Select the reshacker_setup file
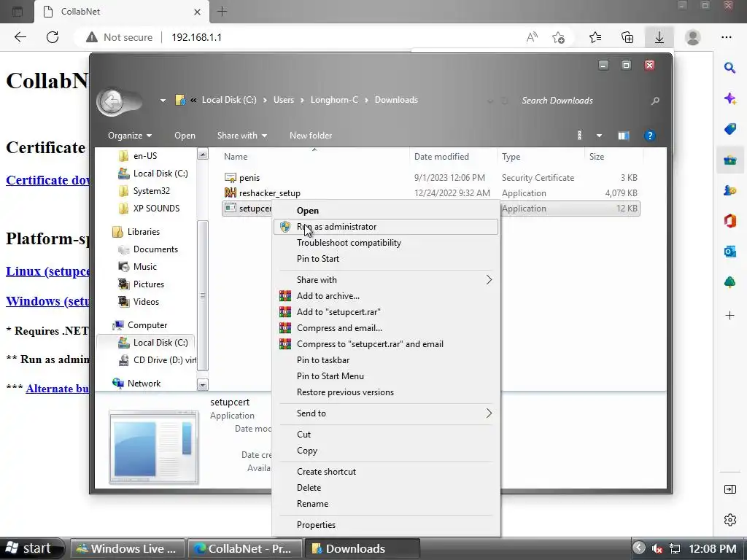 pos(270,192)
